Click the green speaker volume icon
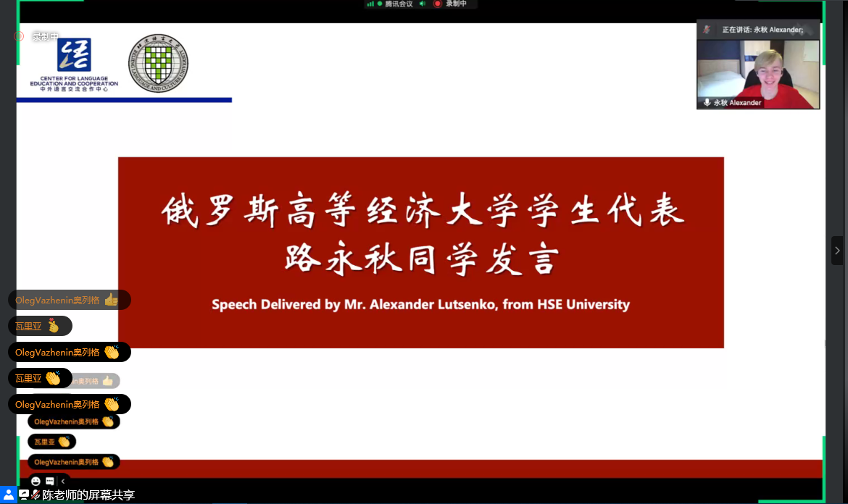The height and width of the screenshot is (504, 848). click(x=422, y=4)
